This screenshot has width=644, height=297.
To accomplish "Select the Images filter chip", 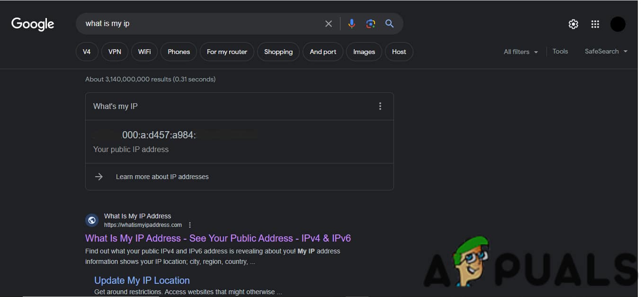I will (x=364, y=52).
